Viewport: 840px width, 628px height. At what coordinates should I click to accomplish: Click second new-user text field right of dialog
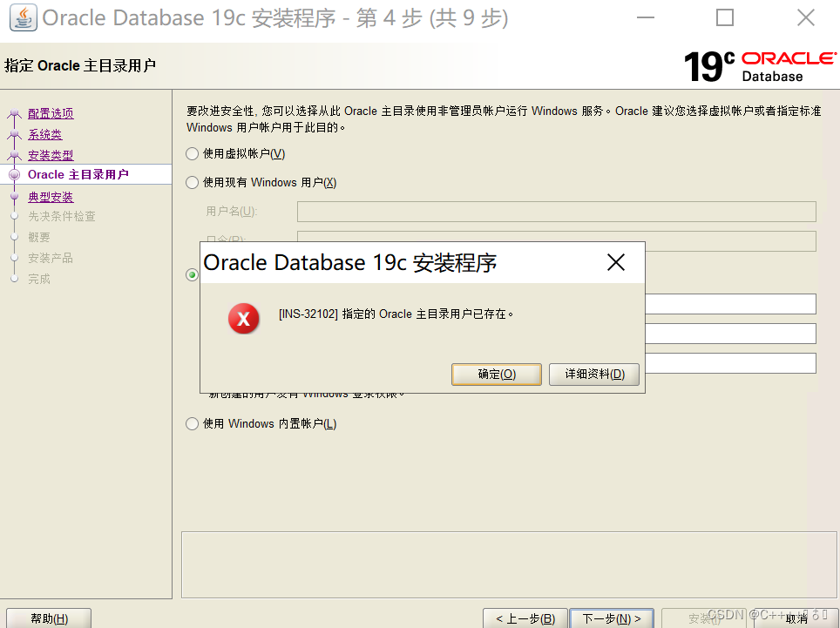point(731,334)
